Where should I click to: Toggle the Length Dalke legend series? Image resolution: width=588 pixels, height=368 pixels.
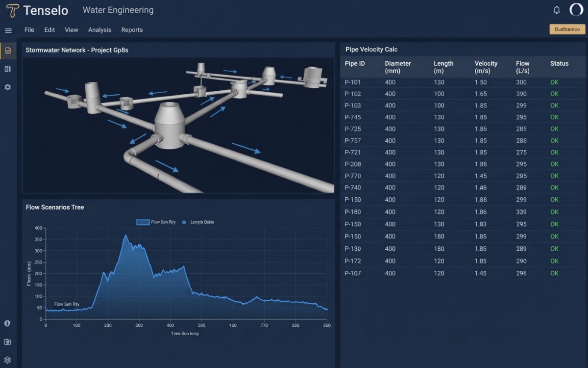198,222
